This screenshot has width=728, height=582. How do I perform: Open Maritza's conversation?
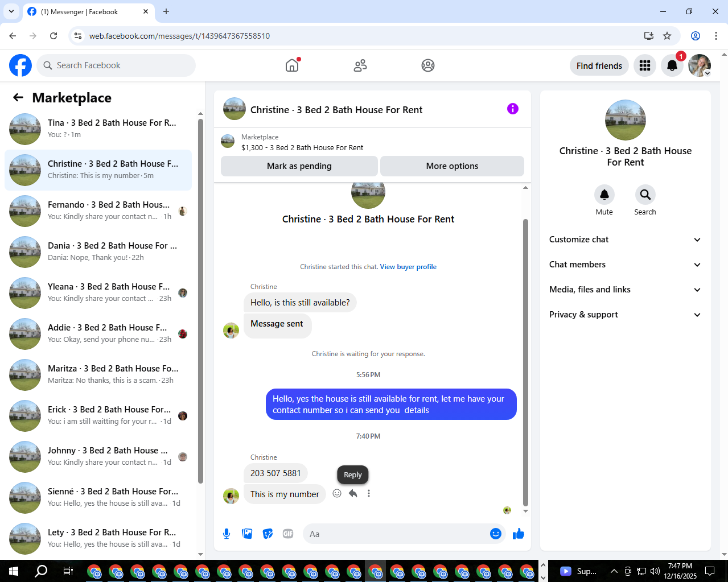click(x=98, y=375)
